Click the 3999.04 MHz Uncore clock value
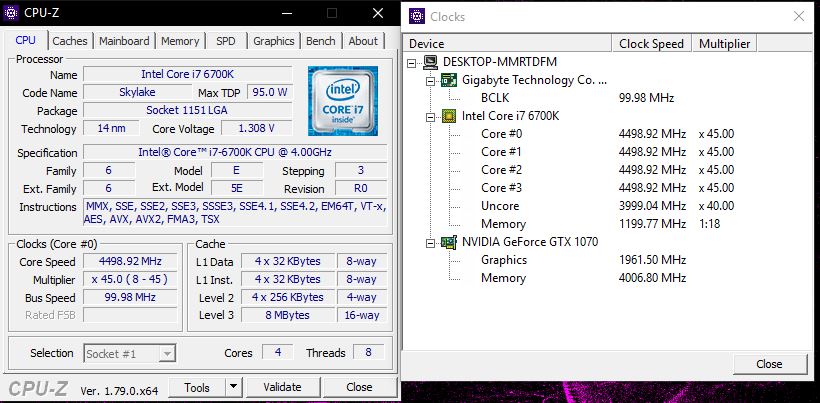Image resolution: width=820 pixels, height=403 pixels. tap(652, 206)
